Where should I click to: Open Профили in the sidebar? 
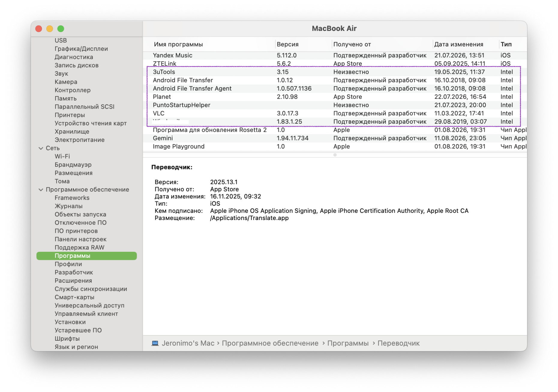pos(68,264)
